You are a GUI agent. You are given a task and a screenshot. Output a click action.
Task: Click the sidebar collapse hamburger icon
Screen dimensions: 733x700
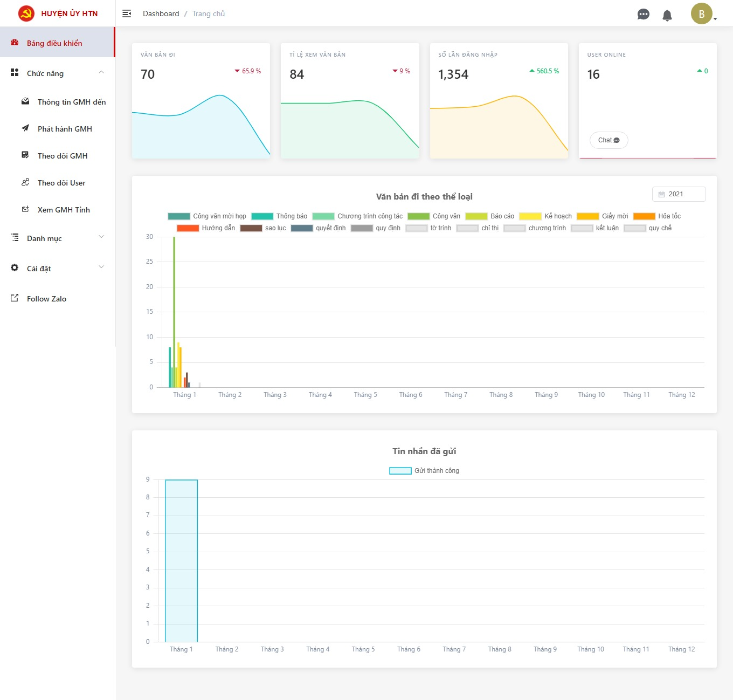(127, 13)
